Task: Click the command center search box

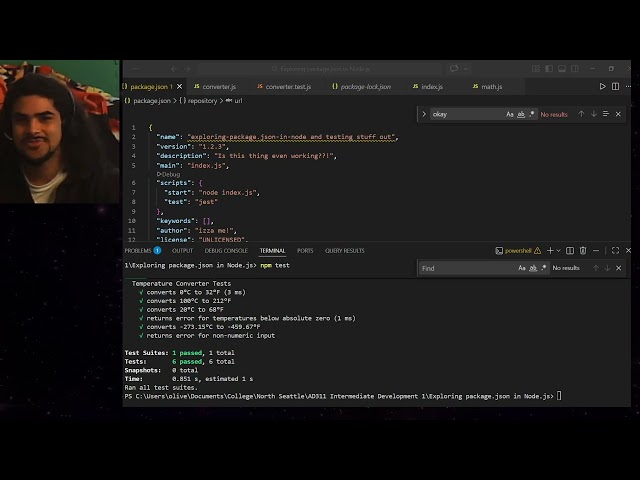Action: 320,69
